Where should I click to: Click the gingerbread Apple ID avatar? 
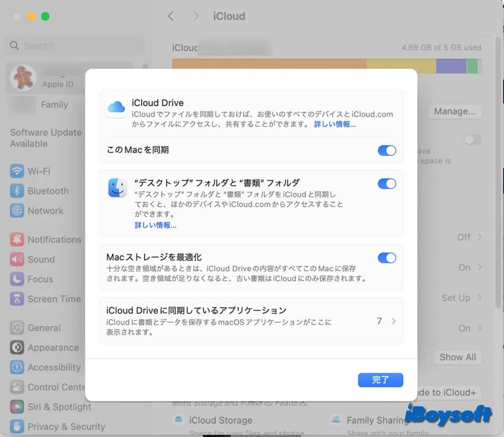pyautogui.click(x=23, y=78)
